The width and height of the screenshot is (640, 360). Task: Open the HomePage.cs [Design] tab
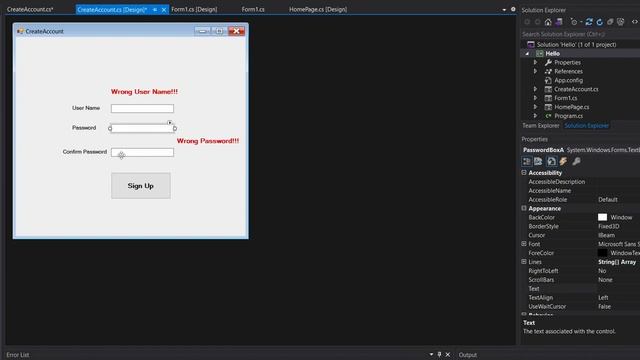[x=318, y=9]
